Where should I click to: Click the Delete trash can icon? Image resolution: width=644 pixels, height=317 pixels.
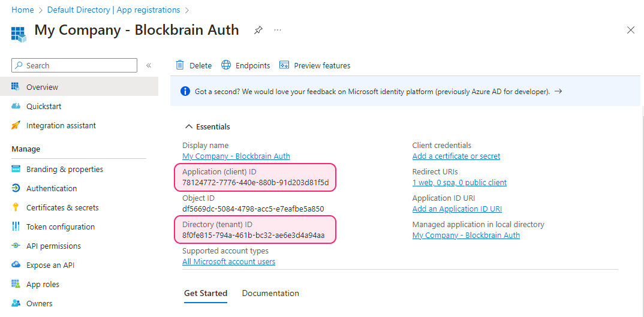pos(180,65)
